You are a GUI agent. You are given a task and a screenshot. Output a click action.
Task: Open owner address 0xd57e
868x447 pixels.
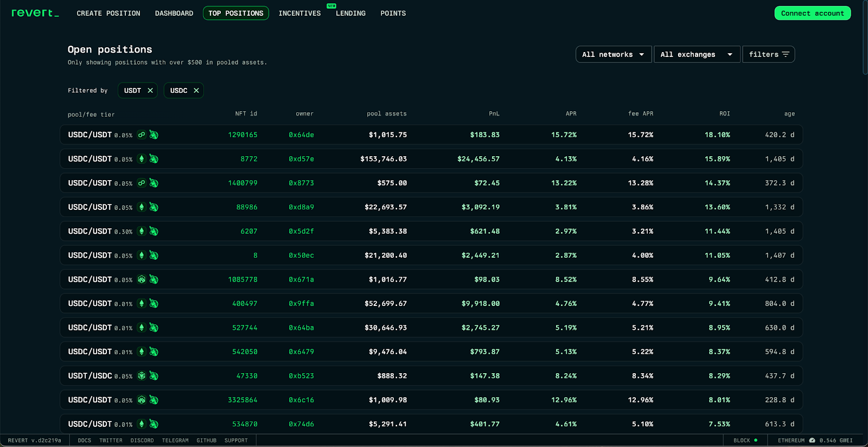click(x=301, y=159)
